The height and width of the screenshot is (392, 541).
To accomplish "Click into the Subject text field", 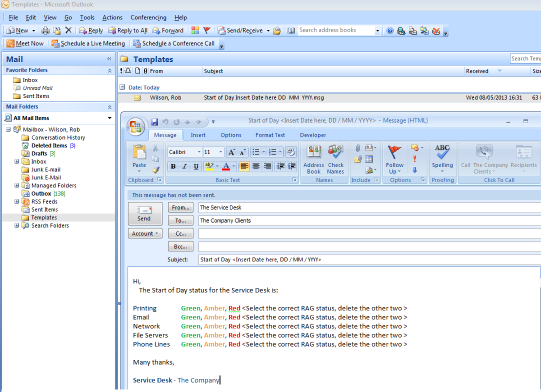I will [361, 260].
